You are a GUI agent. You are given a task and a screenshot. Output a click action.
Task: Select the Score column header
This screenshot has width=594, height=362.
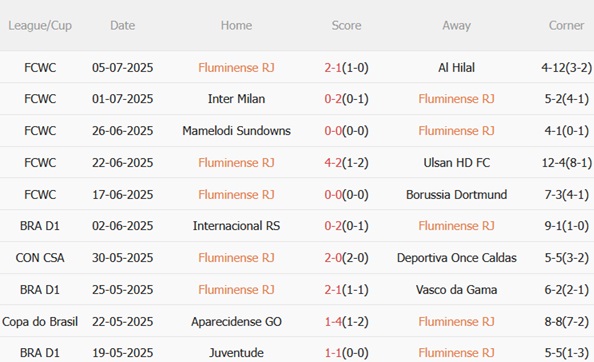(346, 25)
